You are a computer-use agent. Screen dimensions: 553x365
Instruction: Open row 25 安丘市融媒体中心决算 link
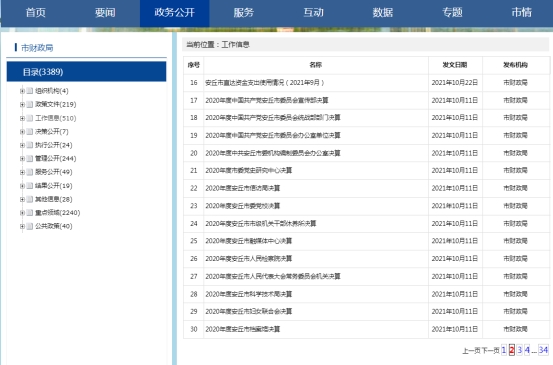249,241
